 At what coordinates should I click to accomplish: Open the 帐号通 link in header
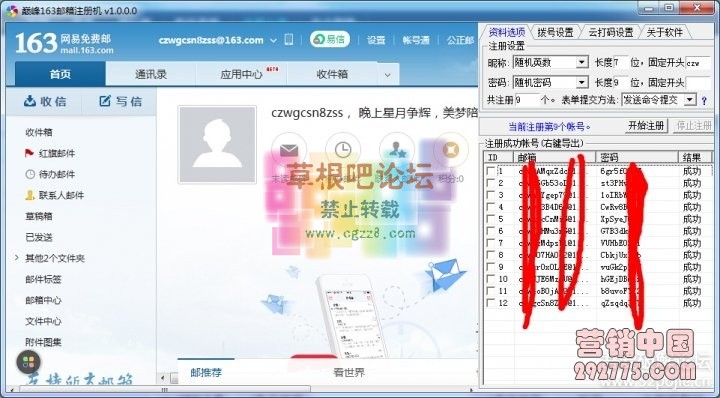coord(416,40)
